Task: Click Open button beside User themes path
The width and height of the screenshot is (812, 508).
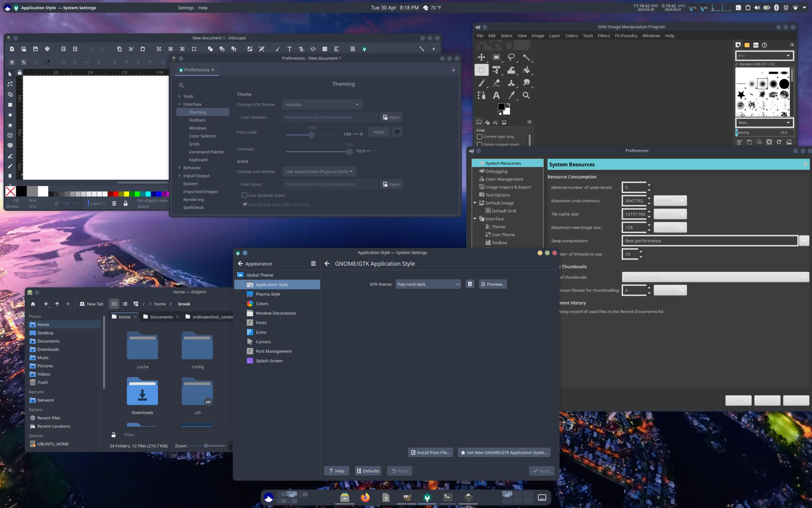Action: (x=391, y=117)
